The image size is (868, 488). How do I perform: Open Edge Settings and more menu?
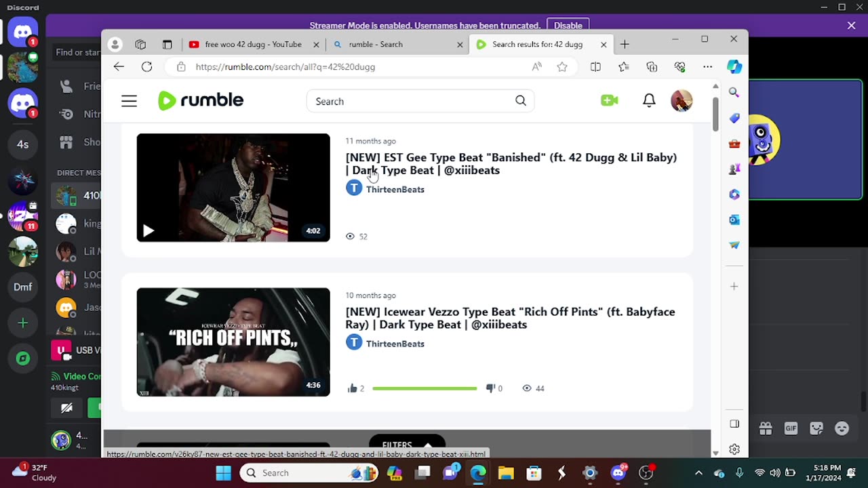707,66
